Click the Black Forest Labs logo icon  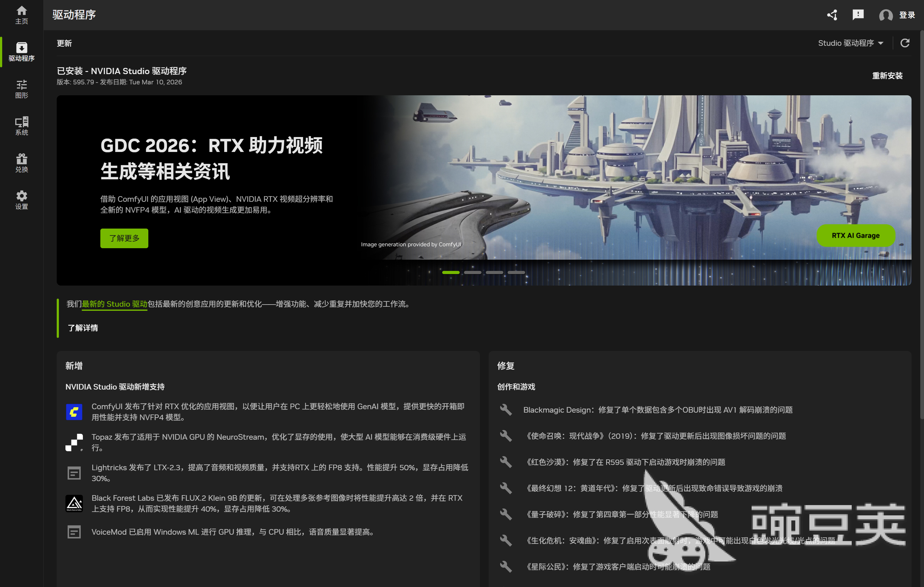74,504
